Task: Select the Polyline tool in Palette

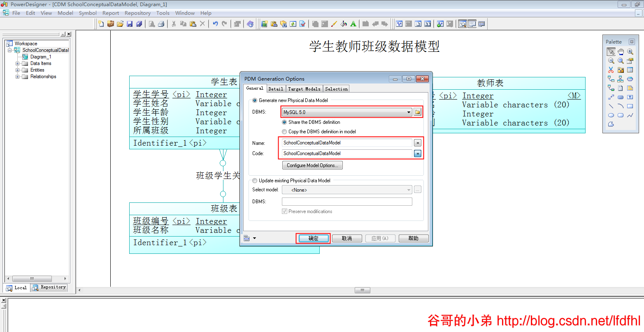Action: [630, 115]
